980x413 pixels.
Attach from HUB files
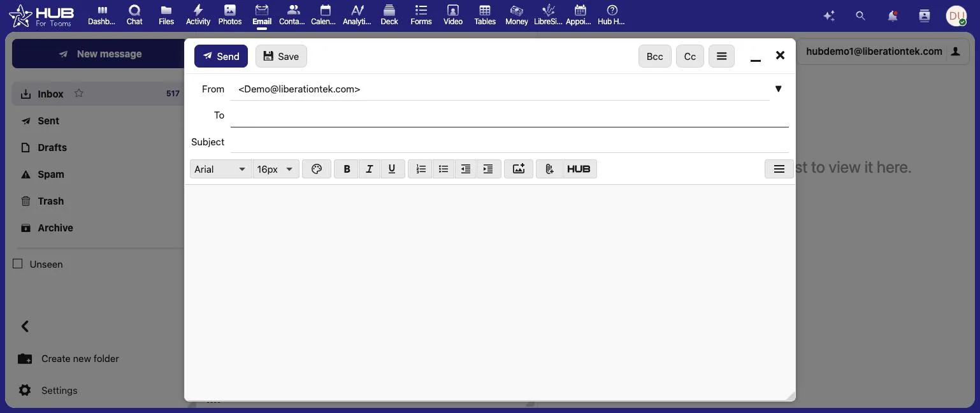(579, 169)
